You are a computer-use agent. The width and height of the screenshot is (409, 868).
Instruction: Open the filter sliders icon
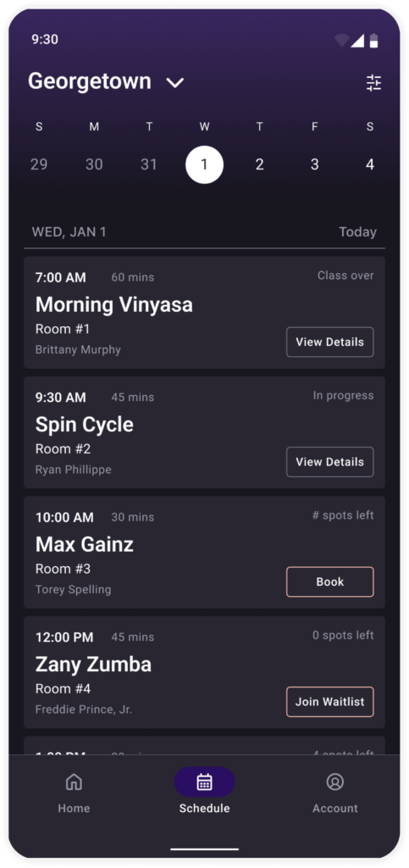point(373,83)
